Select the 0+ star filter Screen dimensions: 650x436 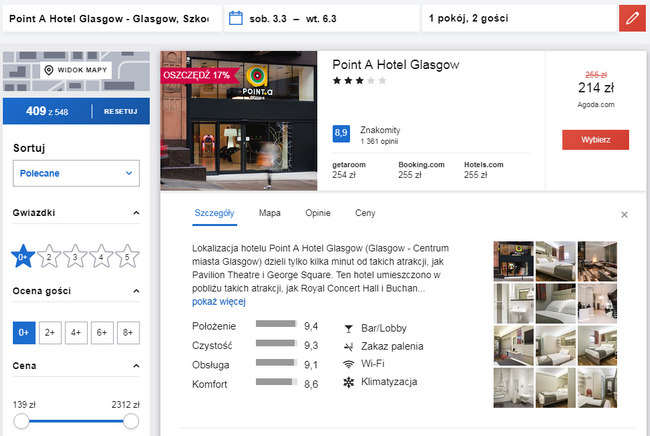(23, 256)
